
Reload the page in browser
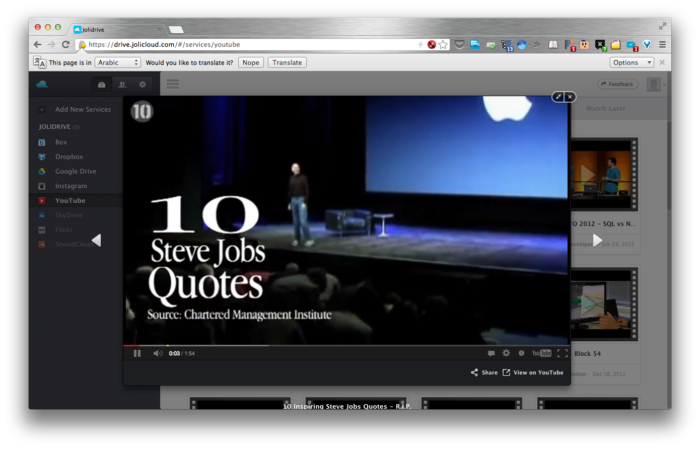coord(66,44)
